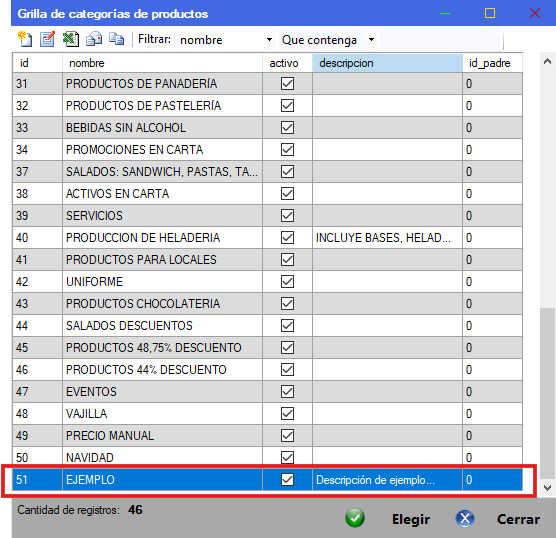Image resolution: width=556 pixels, height=538 pixels.
Task: Copy records with the duplicate pages icon
Action: coord(116,39)
